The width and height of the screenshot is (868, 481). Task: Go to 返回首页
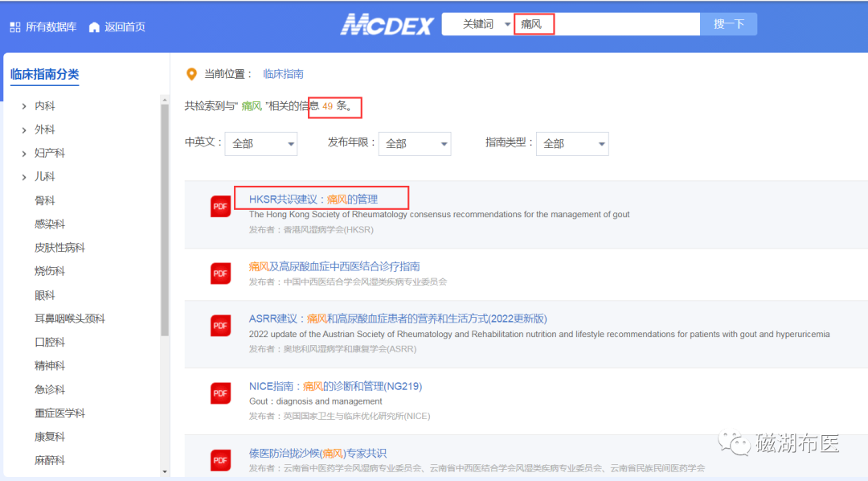(x=125, y=27)
